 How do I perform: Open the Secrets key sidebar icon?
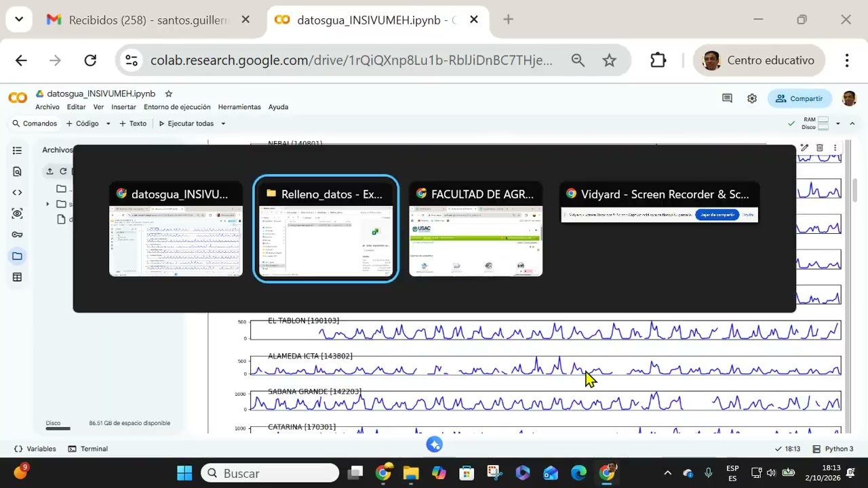tap(17, 235)
